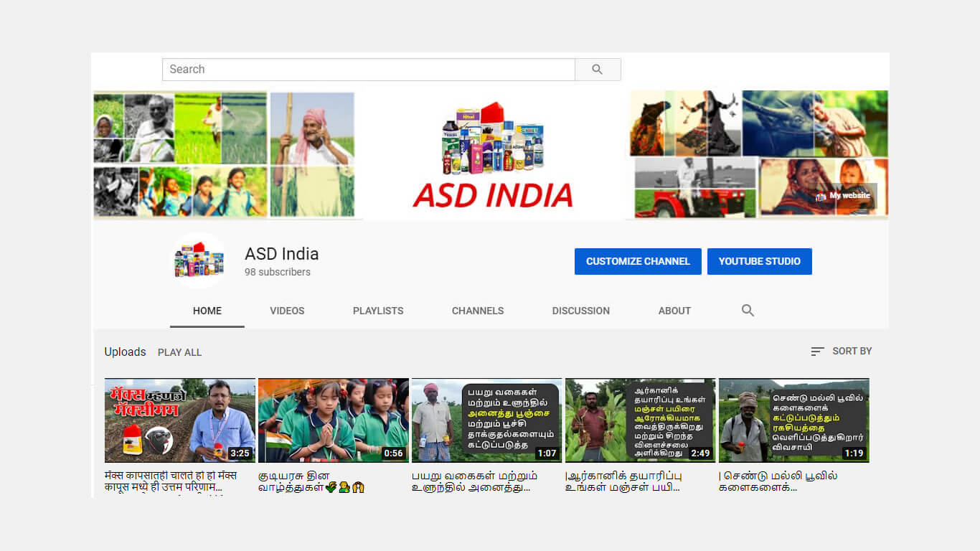Click the 98 subscribers text

(278, 273)
